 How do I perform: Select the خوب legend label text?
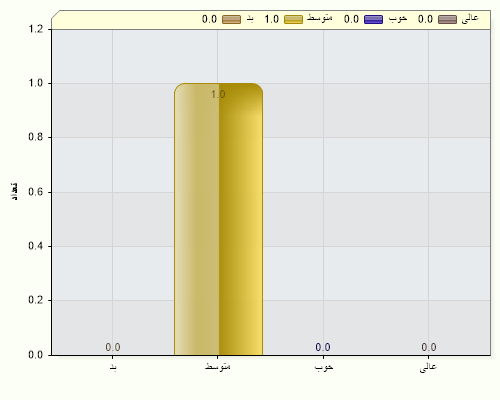398,18
